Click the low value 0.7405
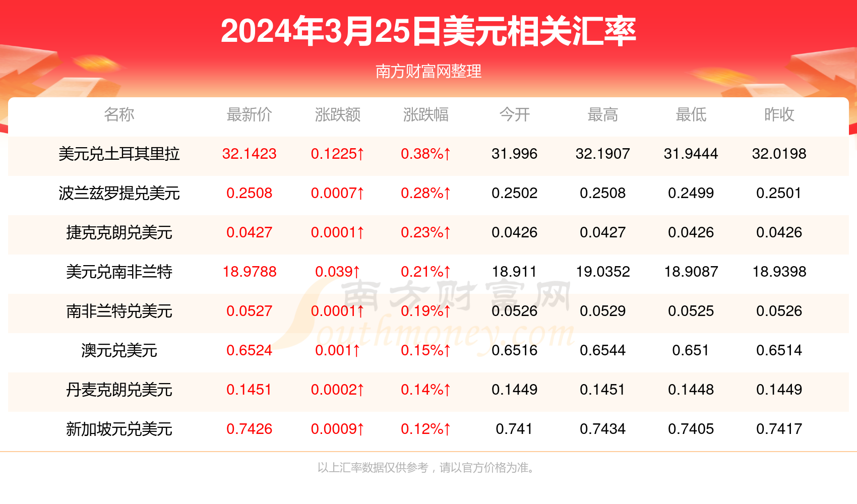Viewport: 857px width, 504px height. (691, 429)
